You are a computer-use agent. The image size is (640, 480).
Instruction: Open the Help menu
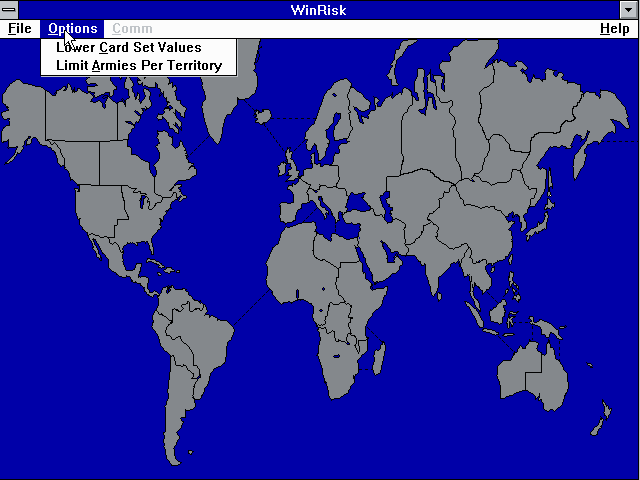click(614, 29)
